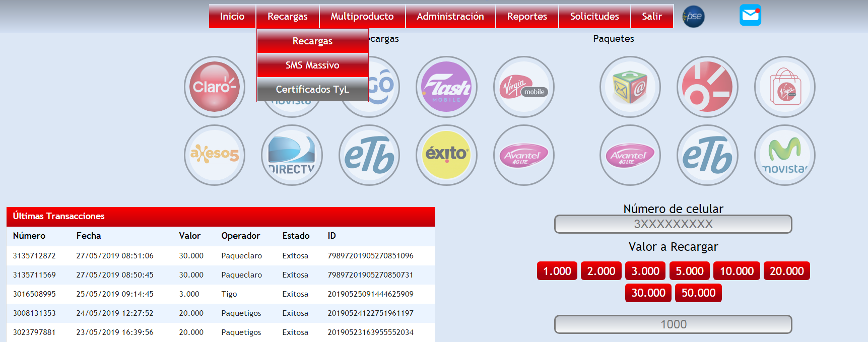Click the ID column header
868x342 pixels.
click(332, 236)
